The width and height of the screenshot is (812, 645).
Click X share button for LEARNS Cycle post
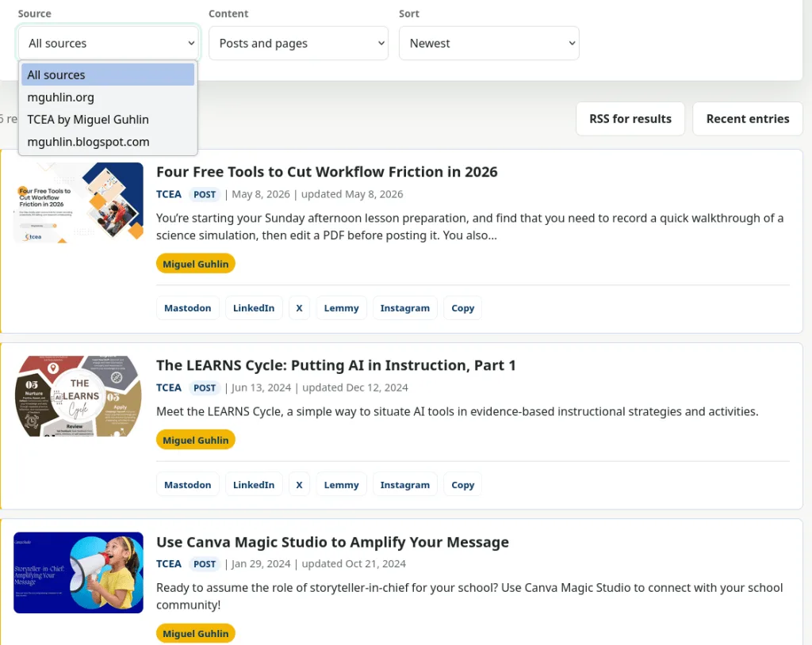click(299, 485)
